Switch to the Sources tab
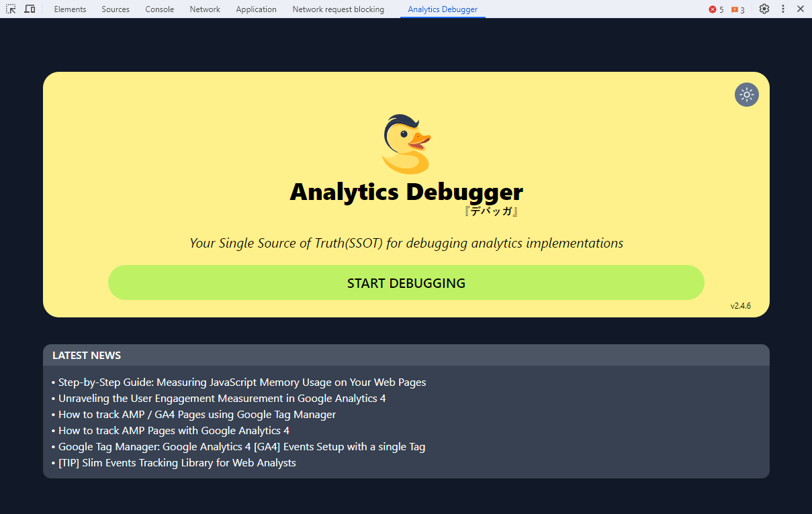 [115, 9]
